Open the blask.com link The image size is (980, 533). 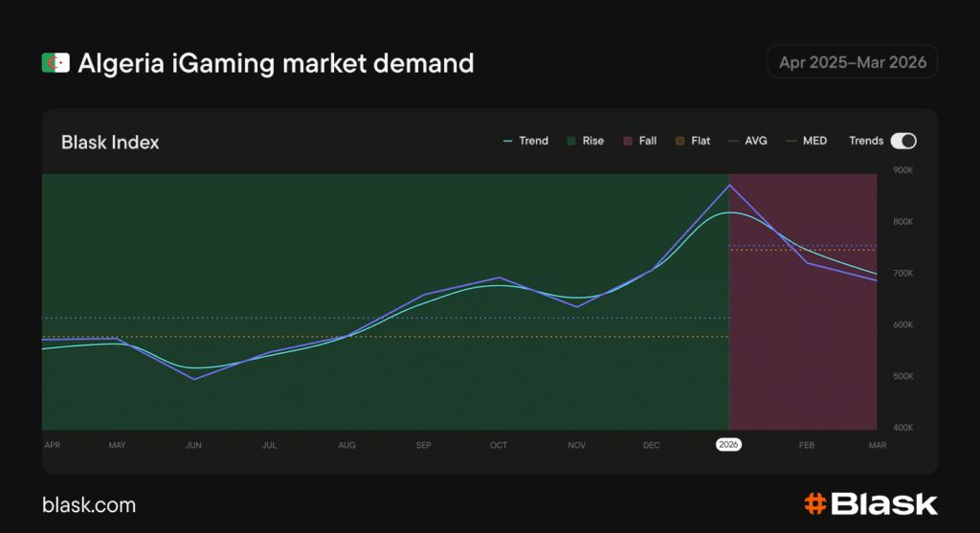click(89, 505)
